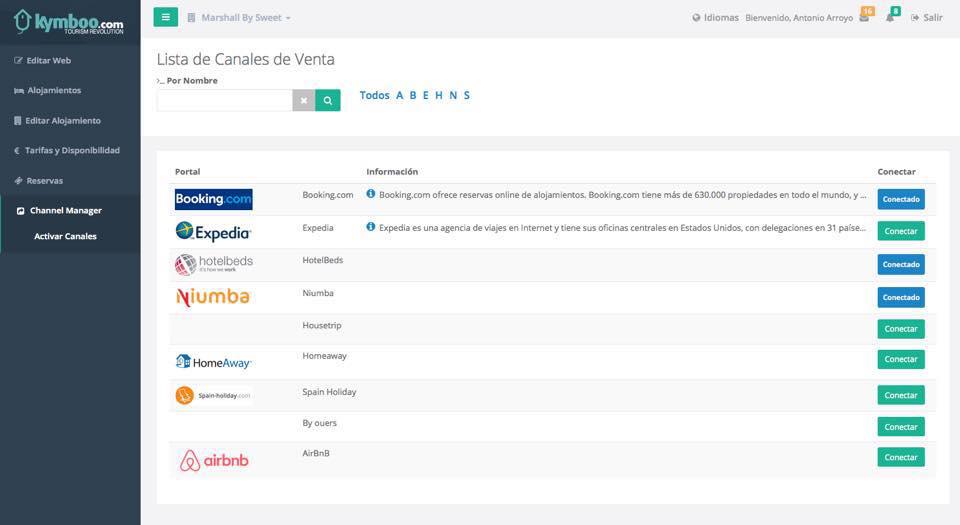
Task: Click the Expedia logo
Action: click(x=213, y=232)
